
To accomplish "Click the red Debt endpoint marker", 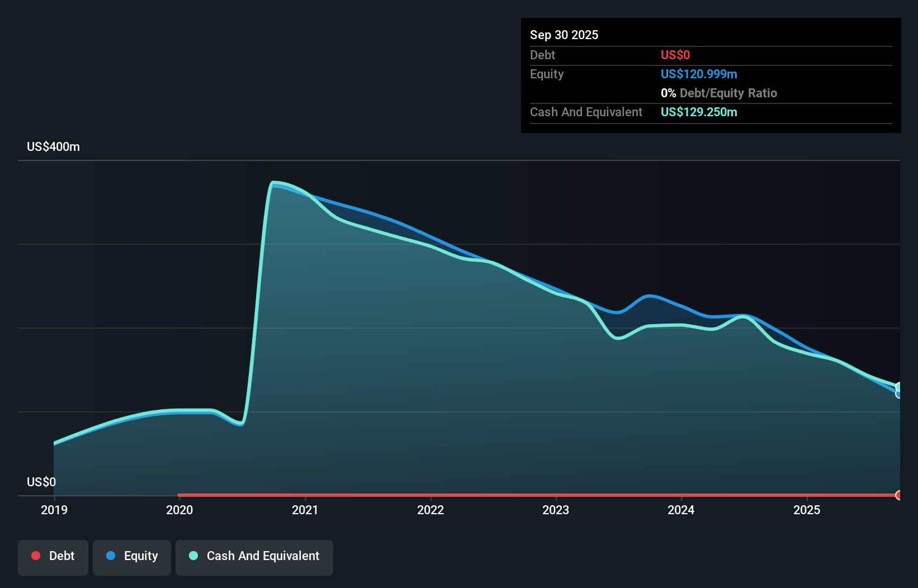I will 899,495.
